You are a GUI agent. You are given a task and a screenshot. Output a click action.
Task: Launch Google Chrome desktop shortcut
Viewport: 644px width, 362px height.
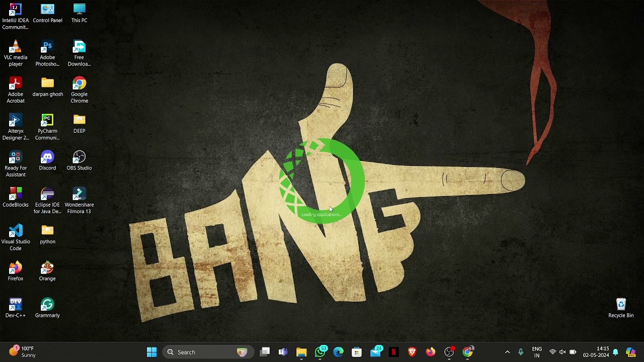point(79,90)
